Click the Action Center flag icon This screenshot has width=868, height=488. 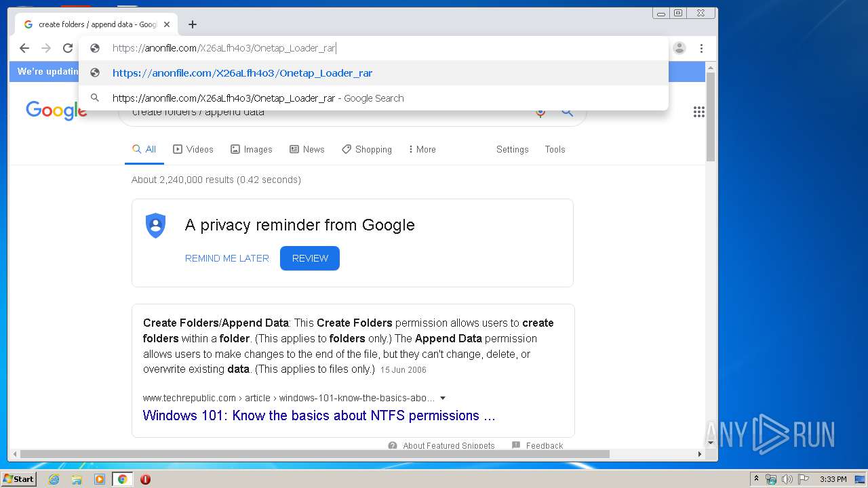[x=804, y=479]
